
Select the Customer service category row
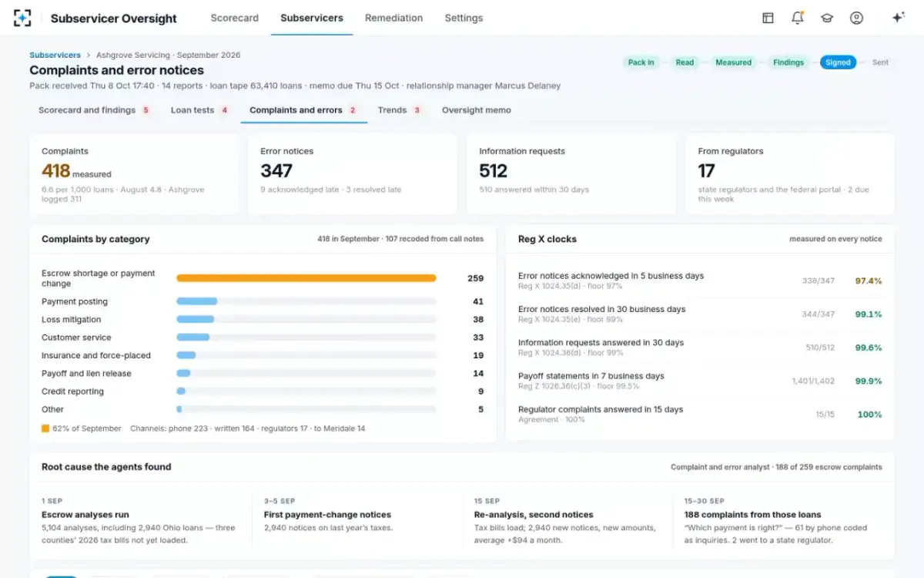263,338
